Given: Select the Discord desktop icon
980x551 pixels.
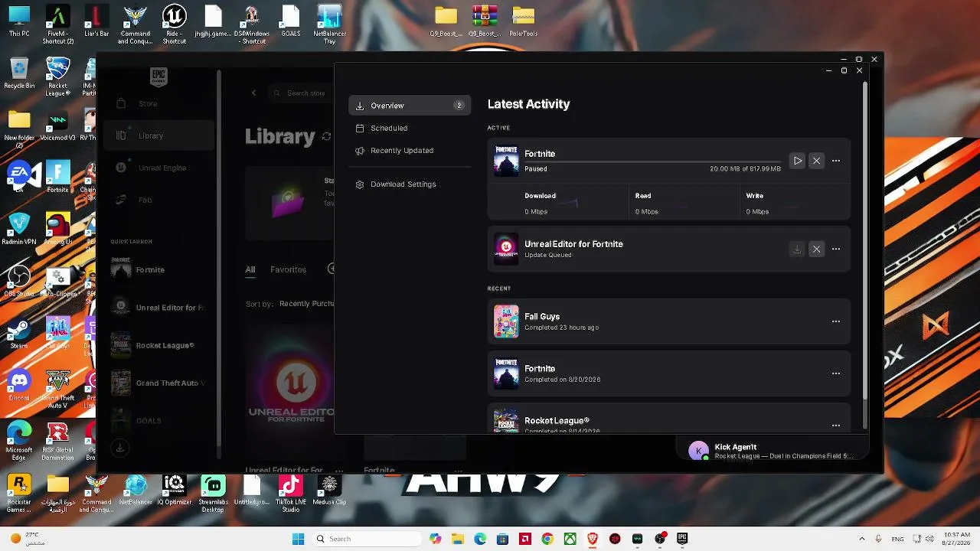Looking at the screenshot, I should click(19, 384).
